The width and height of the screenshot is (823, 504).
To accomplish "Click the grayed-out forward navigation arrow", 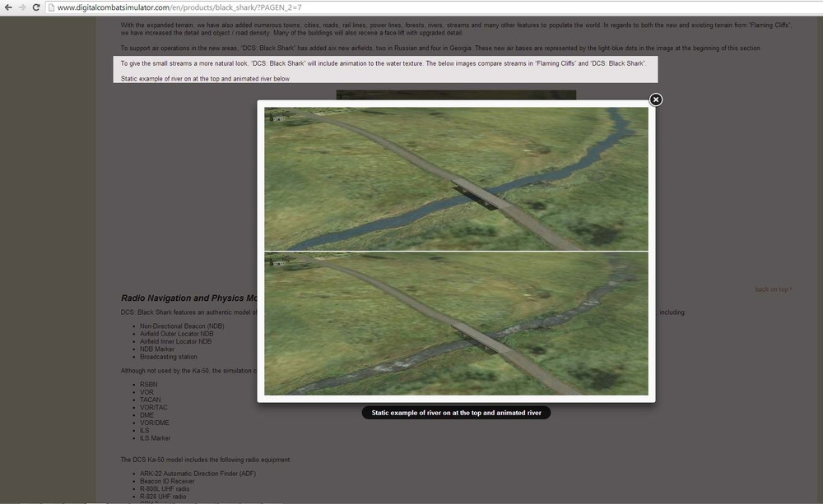I will 22,8.
